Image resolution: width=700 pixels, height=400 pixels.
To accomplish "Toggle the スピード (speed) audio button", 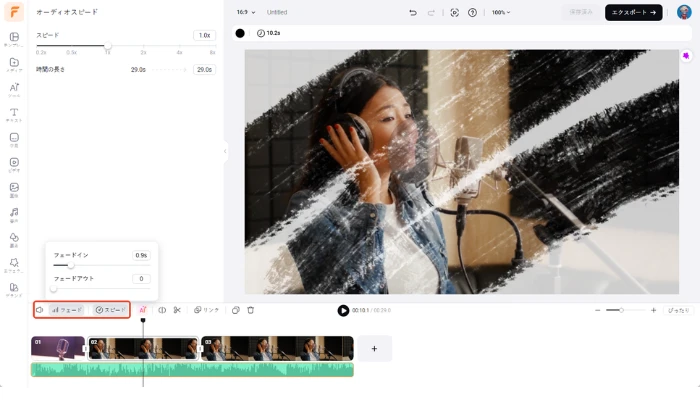I will coord(111,310).
